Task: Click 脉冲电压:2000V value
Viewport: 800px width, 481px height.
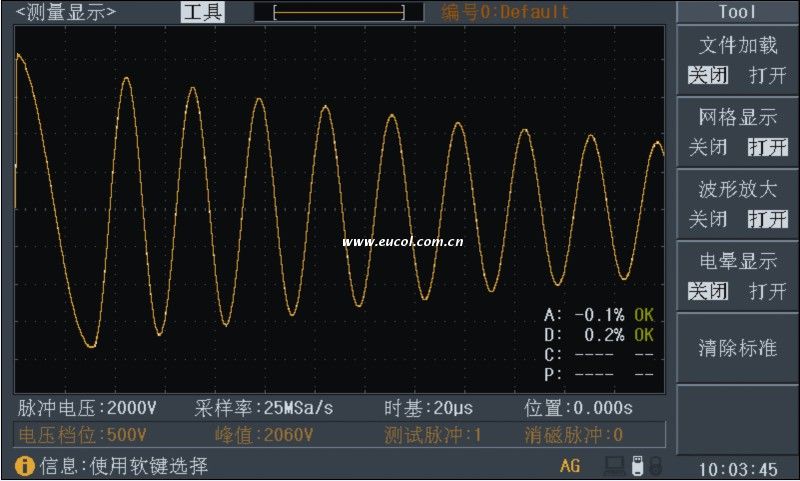Action: pos(87,408)
